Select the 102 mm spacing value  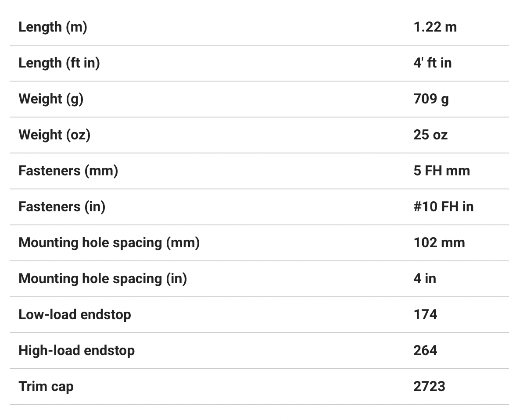click(x=439, y=243)
